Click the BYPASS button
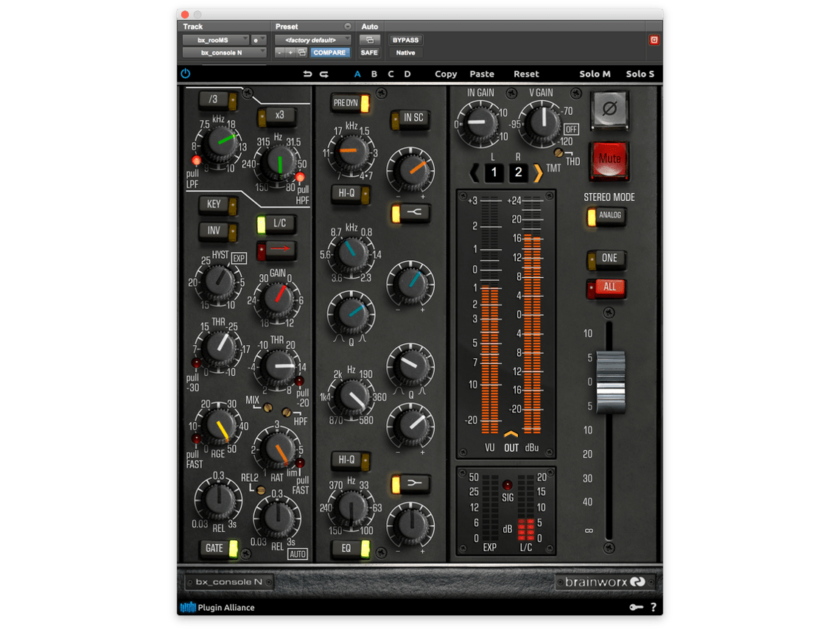The width and height of the screenshot is (840, 630). coord(405,41)
